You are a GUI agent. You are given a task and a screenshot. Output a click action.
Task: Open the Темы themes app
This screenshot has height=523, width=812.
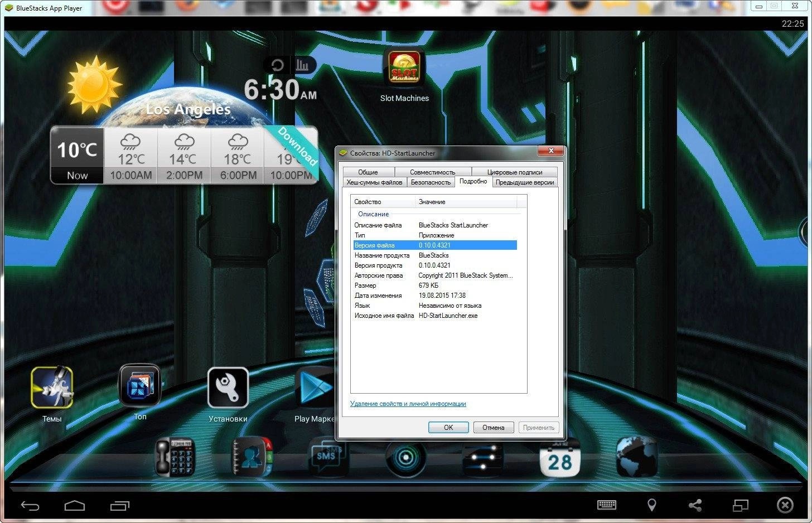pos(52,387)
